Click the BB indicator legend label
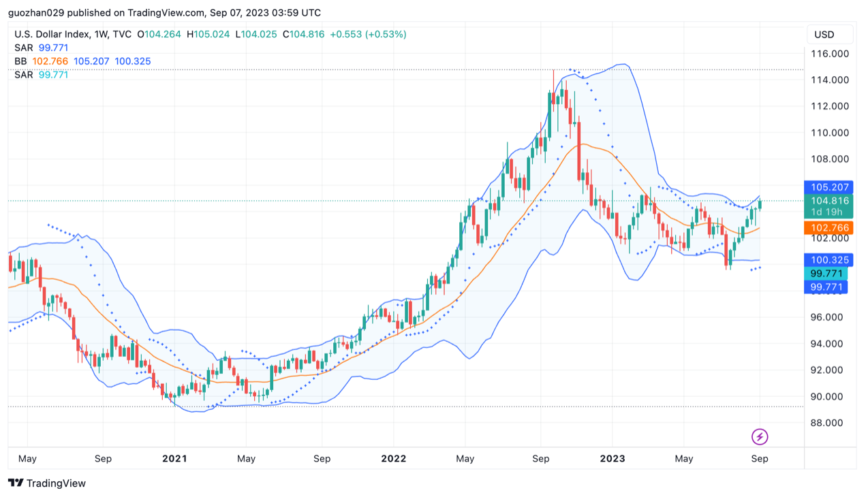 click(x=20, y=61)
